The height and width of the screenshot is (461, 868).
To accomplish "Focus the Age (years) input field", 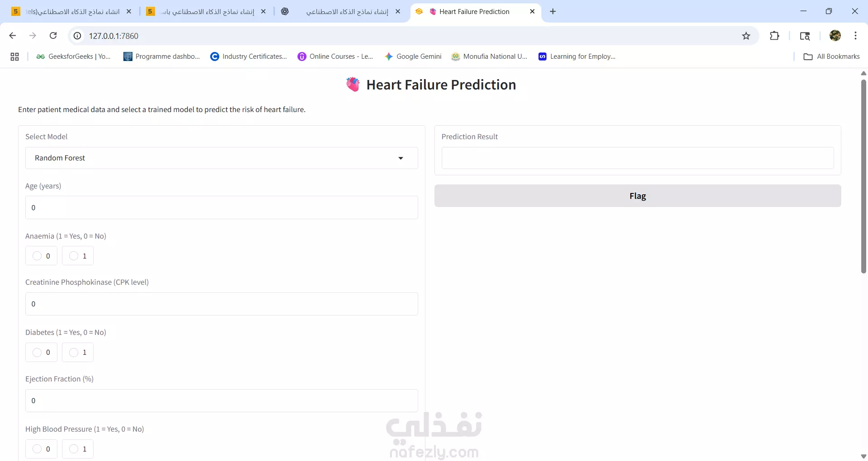I will 222,207.
